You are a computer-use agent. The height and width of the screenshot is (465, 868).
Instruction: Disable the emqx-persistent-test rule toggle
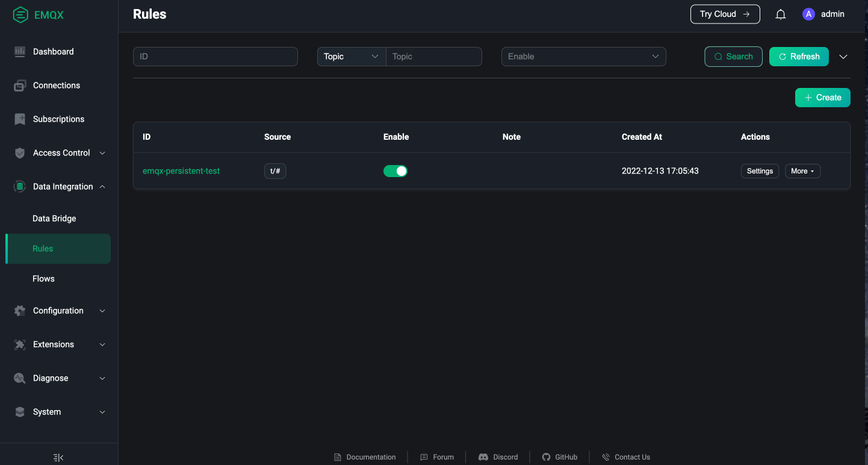click(x=395, y=171)
